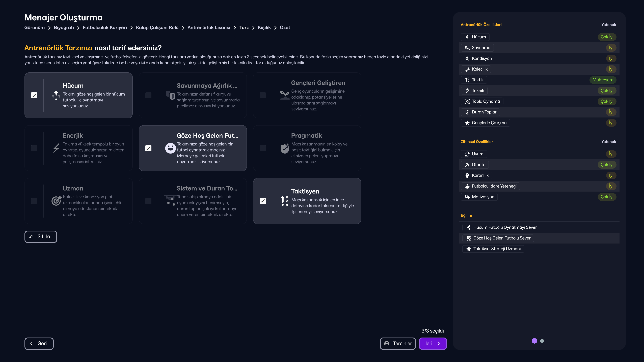Viewport: 644px width, 362px height.
Task: Uncheck the Hücum style checkbox
Action: click(34, 95)
